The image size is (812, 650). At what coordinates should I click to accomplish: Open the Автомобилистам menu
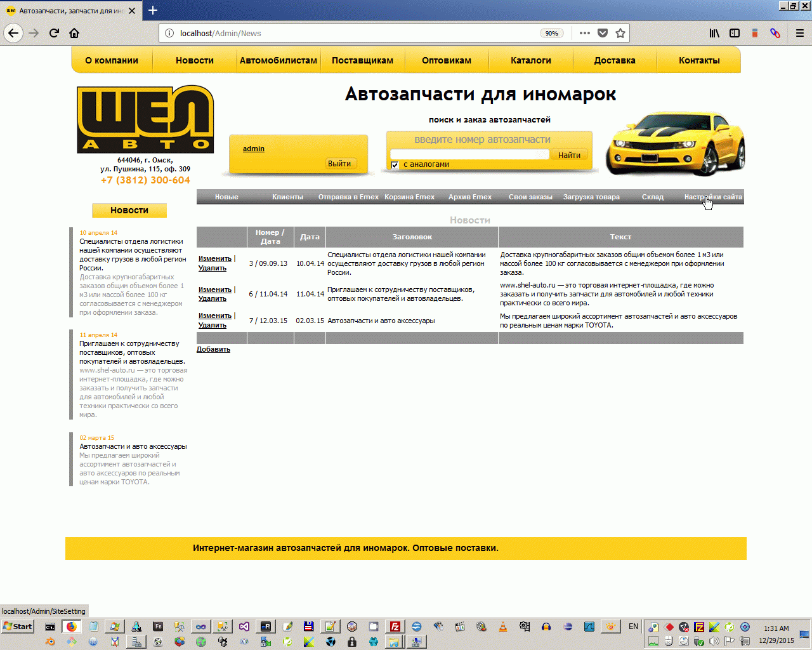point(278,60)
